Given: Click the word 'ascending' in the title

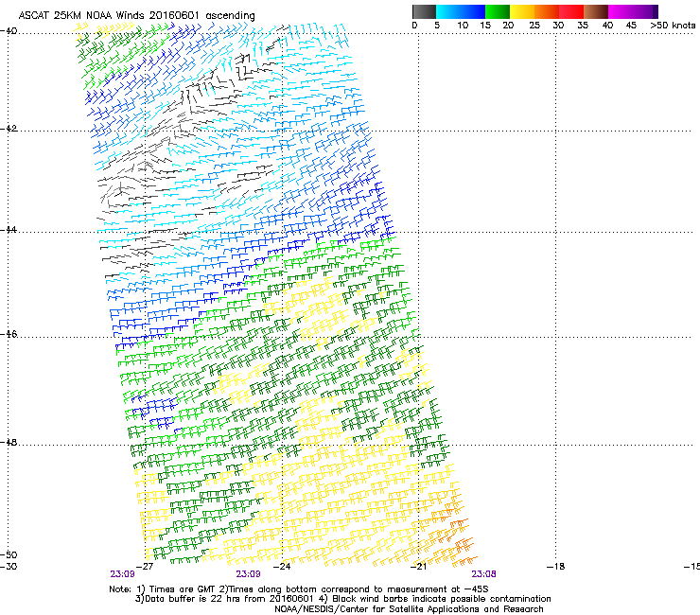Looking at the screenshot, I should coord(230,16).
